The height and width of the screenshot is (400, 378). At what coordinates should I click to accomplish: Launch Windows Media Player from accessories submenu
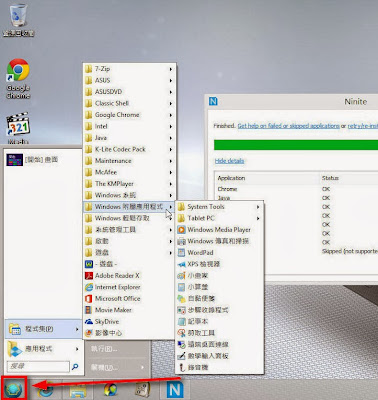click(219, 230)
